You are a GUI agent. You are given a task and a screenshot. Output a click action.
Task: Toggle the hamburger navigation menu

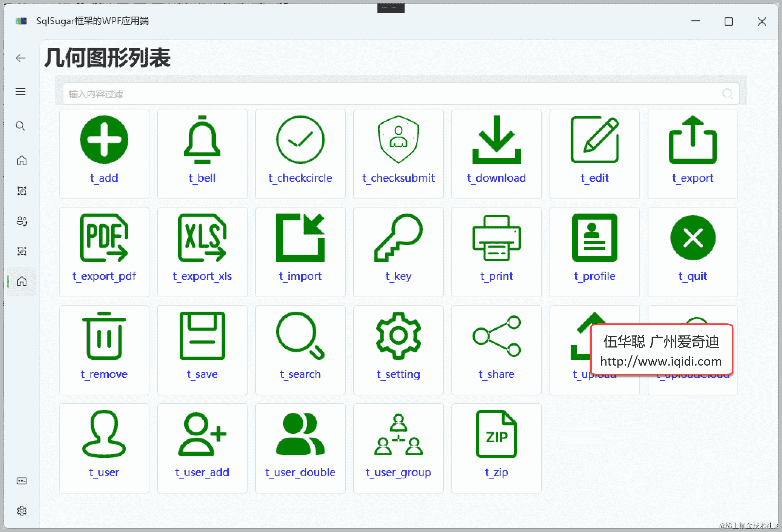tap(21, 92)
